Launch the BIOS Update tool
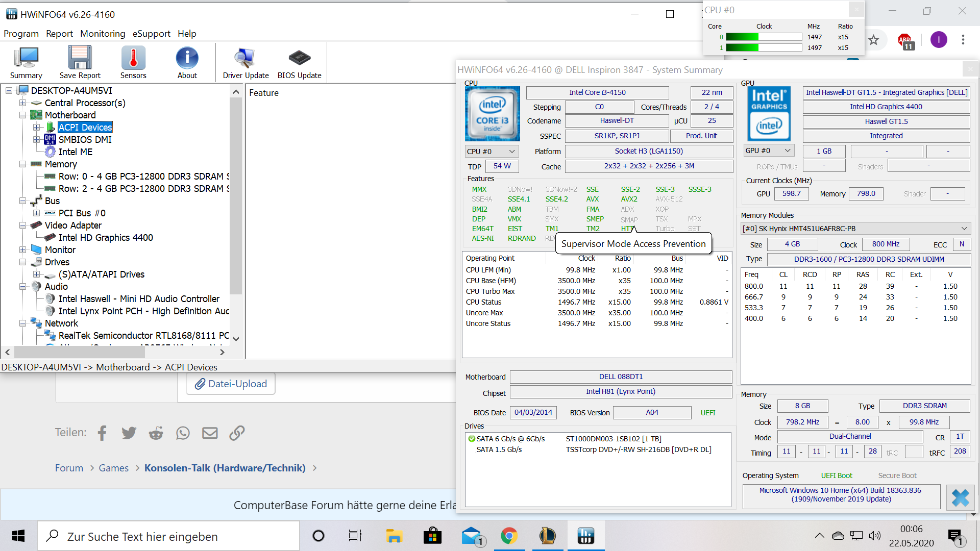The image size is (980, 551). point(299,62)
